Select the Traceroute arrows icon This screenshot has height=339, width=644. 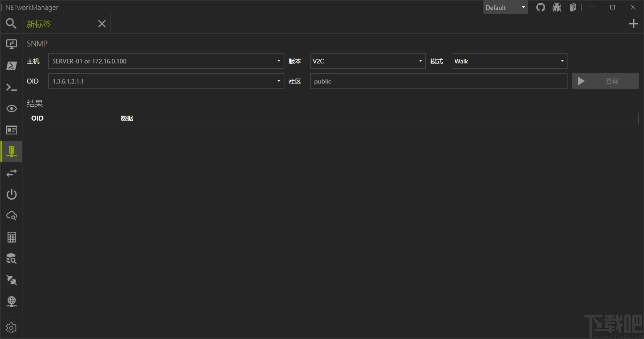[11, 173]
